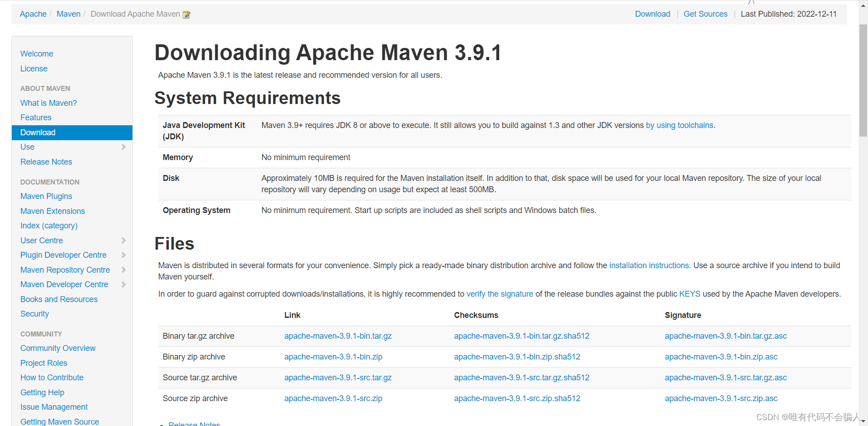Open Use in the sidebar

click(x=27, y=147)
